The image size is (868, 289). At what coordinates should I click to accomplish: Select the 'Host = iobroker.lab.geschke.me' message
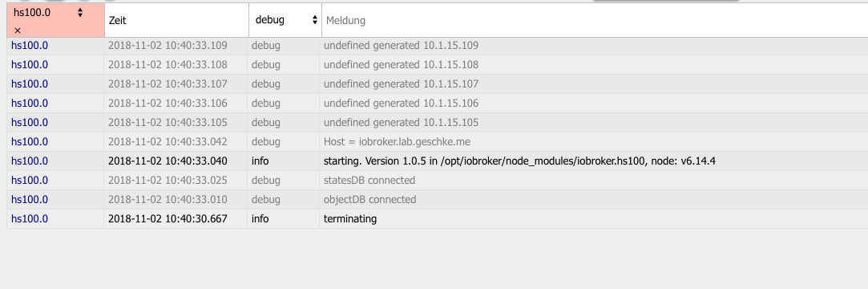click(x=397, y=141)
